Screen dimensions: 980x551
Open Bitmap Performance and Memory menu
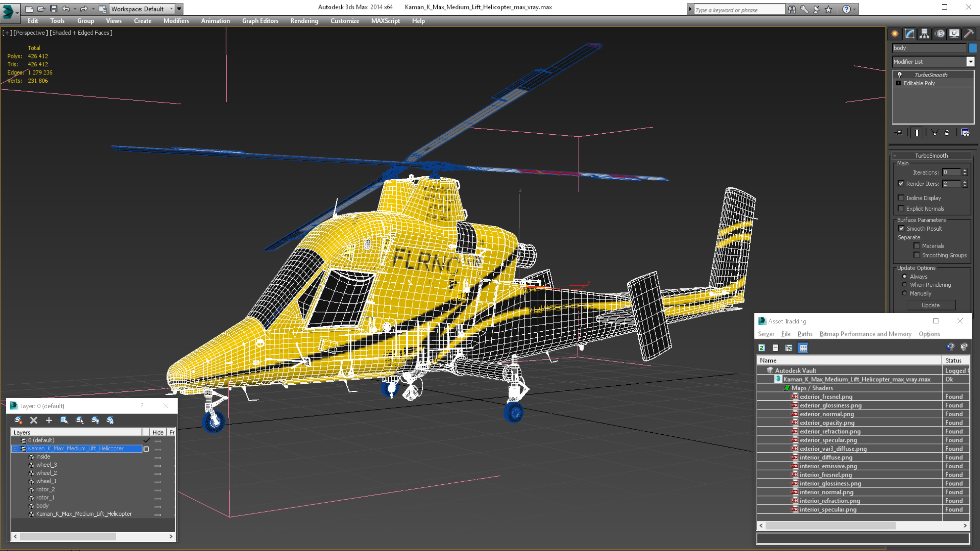click(x=865, y=334)
